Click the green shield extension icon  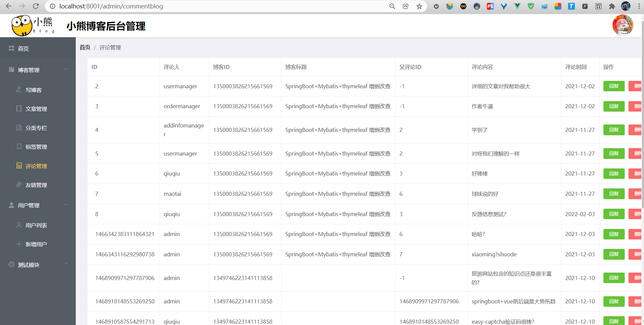pos(531,6)
